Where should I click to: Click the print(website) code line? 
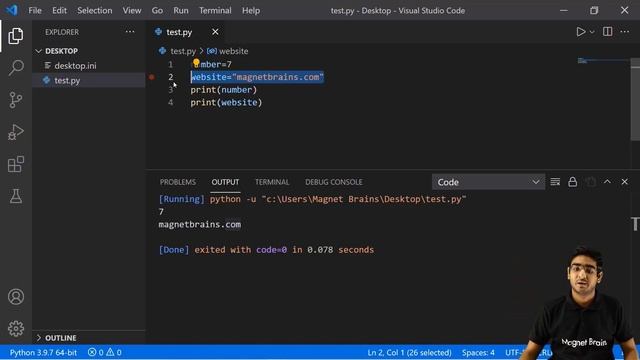[x=226, y=102]
